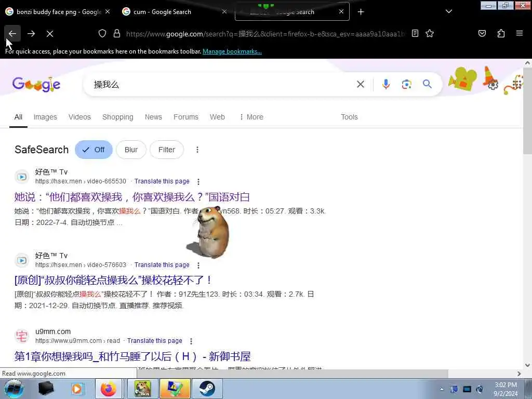
Task: Open the Shopping results tab
Action: click(118, 117)
